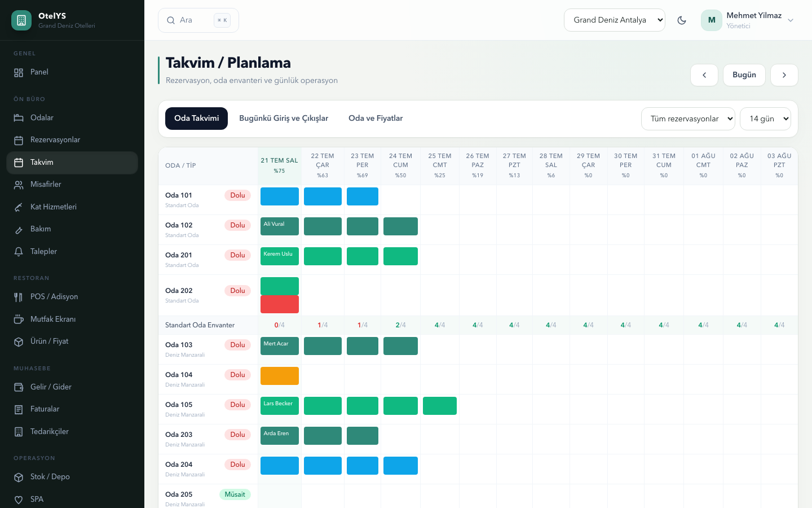Toggle dark mode moon icon
This screenshot has width=812, height=508.
point(682,20)
